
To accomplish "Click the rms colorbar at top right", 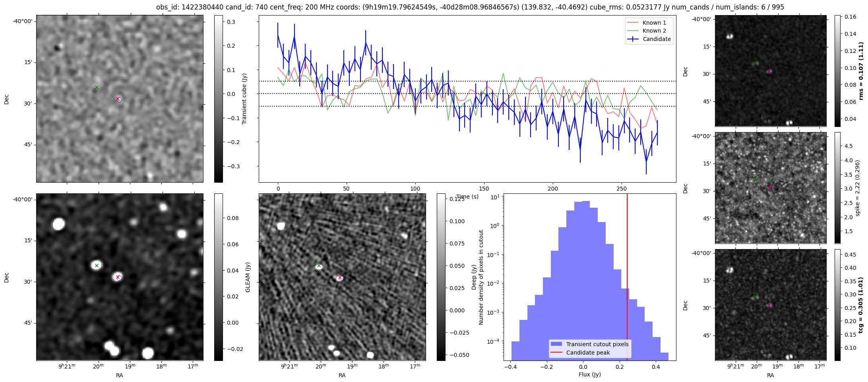I will coord(837,71).
